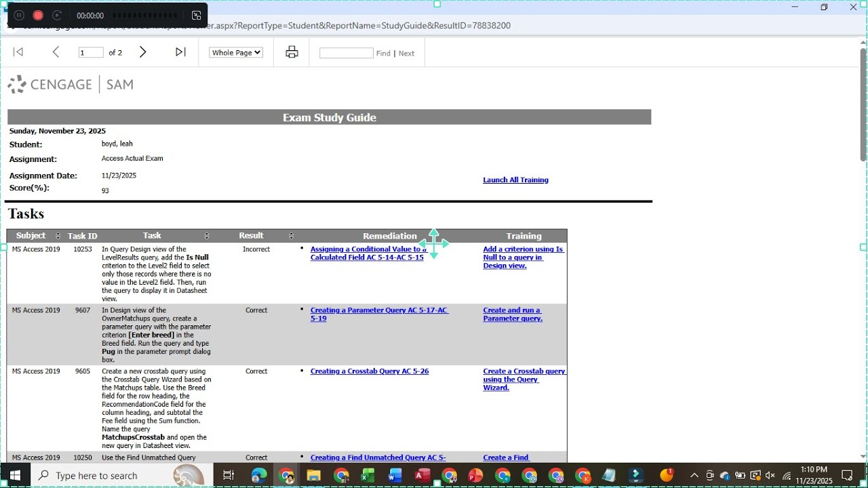Open Creating a Crosstab Query AC 5-26 link
The height and width of the screenshot is (488, 868).
(370, 371)
